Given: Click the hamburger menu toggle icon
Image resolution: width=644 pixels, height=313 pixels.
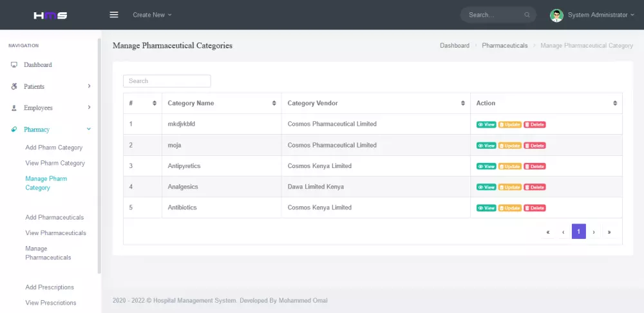Looking at the screenshot, I should pyautogui.click(x=114, y=15).
